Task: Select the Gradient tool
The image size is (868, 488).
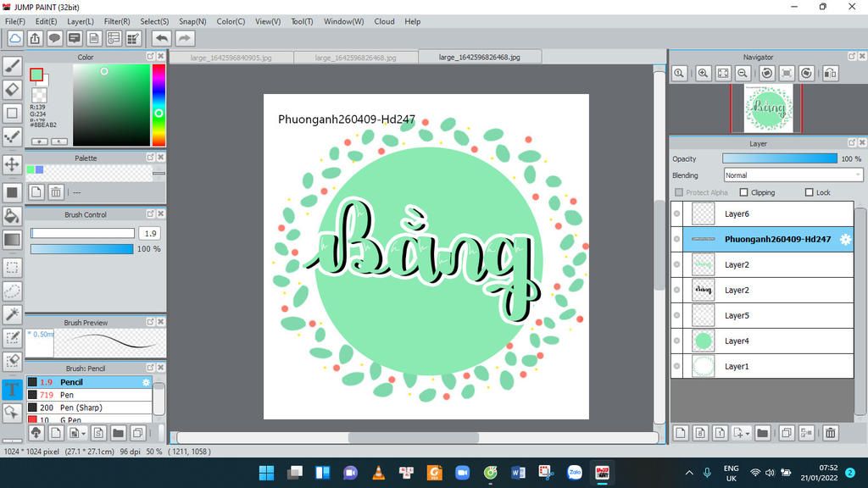Action: pos(12,240)
